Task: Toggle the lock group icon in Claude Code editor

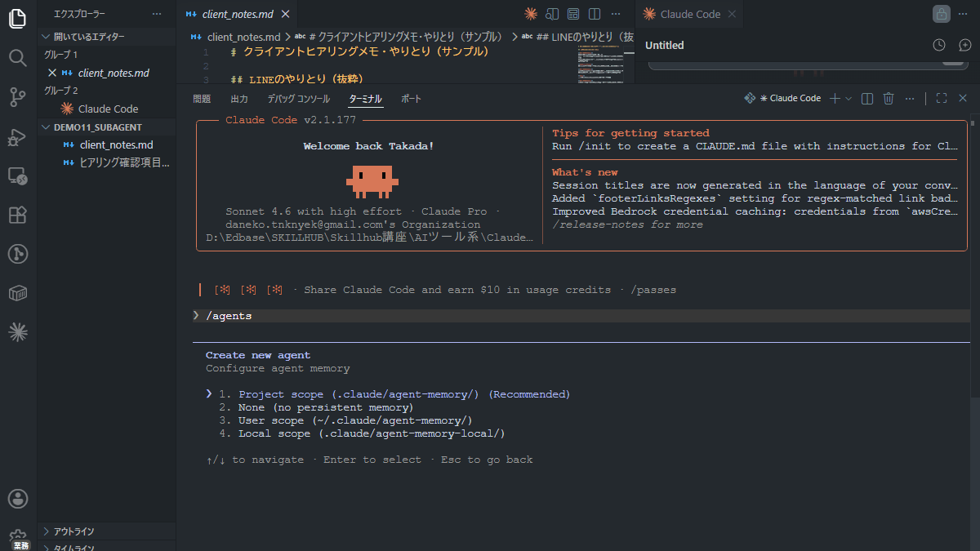Action: click(x=942, y=14)
